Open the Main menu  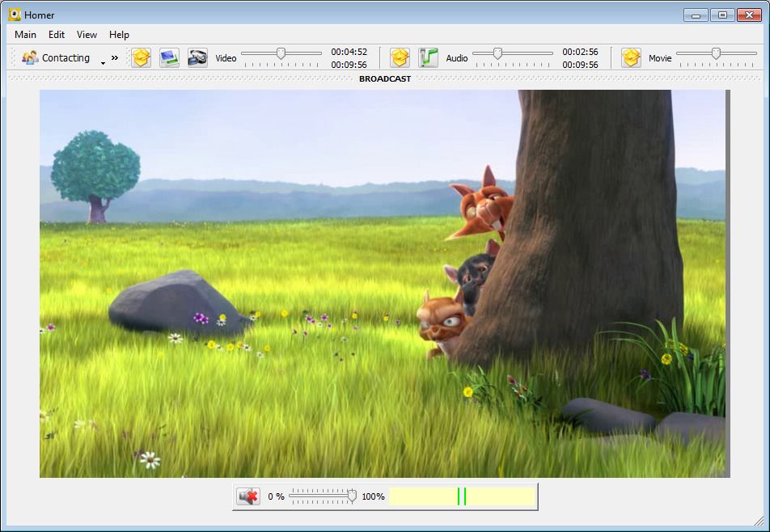pos(24,35)
